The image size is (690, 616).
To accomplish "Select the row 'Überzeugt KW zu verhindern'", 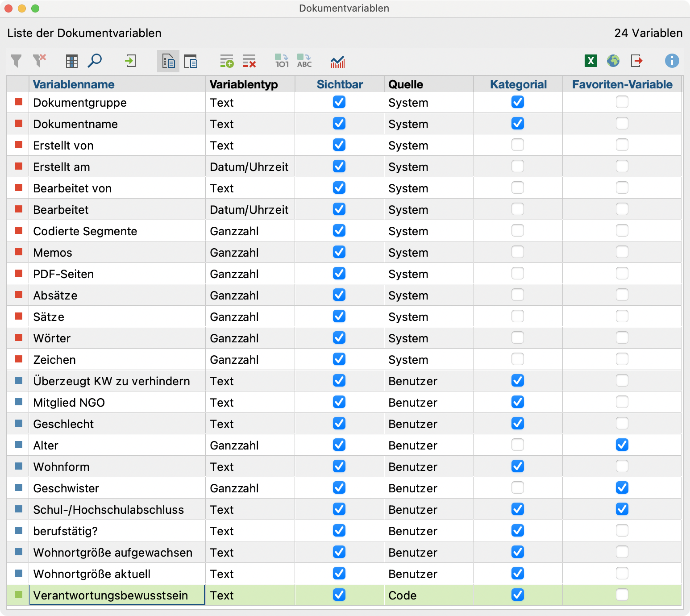I will 344,381.
